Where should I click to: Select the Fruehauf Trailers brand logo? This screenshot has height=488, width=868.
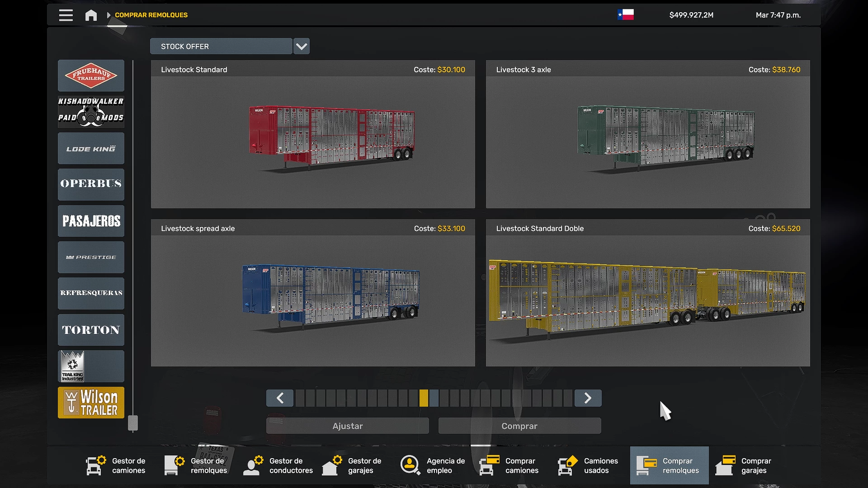tap(91, 75)
